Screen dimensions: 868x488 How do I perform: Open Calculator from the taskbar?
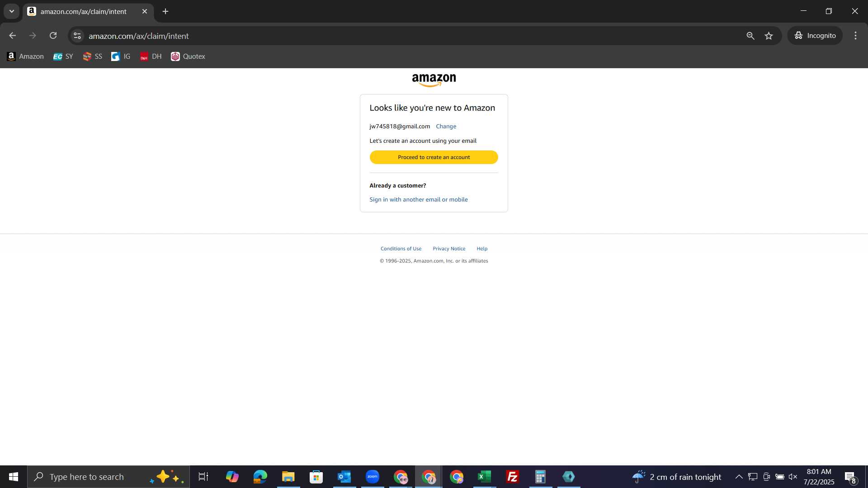tap(540, 477)
